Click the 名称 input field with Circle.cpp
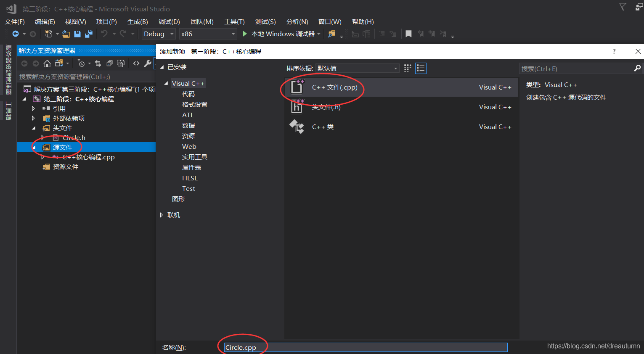 click(x=366, y=347)
